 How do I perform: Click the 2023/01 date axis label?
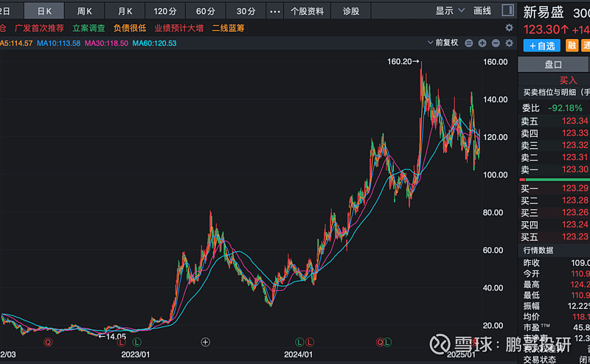pos(136,354)
